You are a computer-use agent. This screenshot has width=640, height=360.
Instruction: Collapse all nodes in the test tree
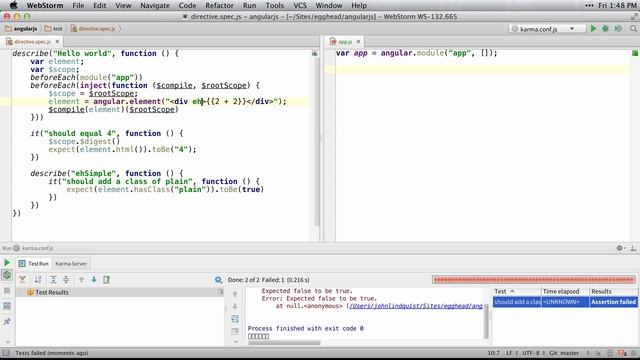pos(66,280)
